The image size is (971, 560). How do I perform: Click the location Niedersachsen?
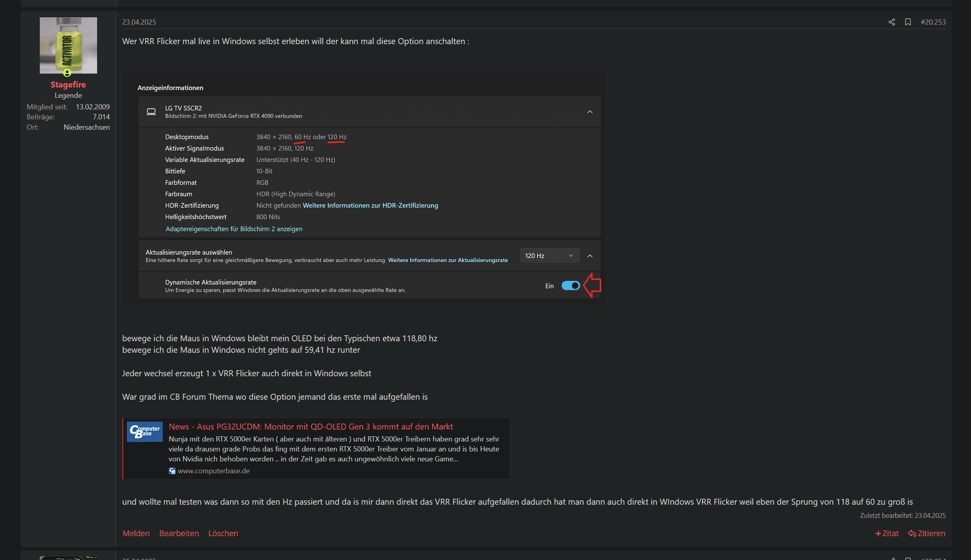point(86,127)
